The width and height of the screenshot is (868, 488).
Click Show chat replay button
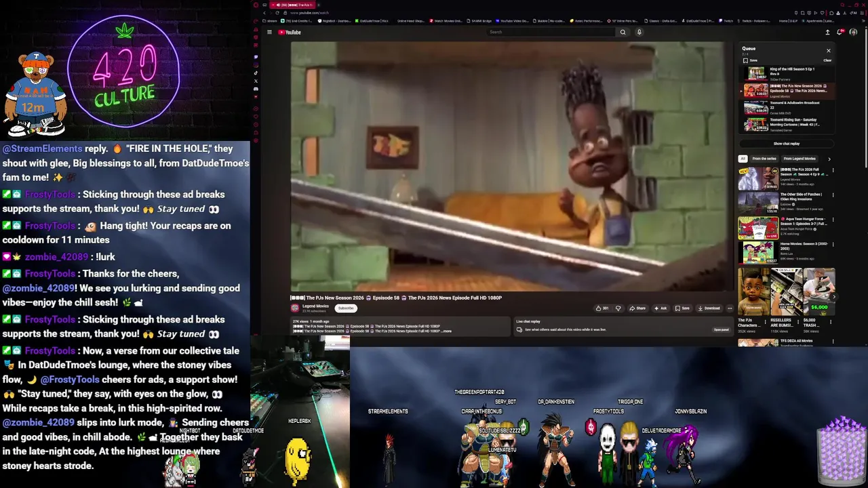pyautogui.click(x=786, y=144)
